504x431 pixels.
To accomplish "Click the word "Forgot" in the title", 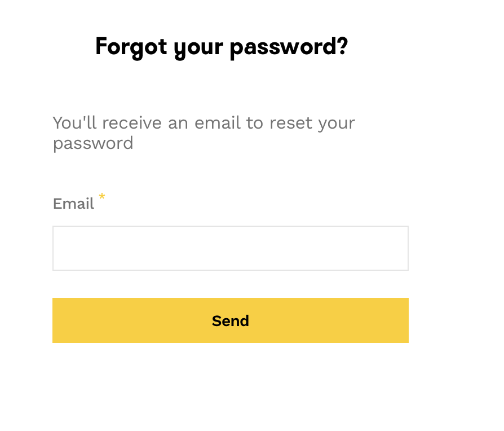I will click(x=131, y=47).
